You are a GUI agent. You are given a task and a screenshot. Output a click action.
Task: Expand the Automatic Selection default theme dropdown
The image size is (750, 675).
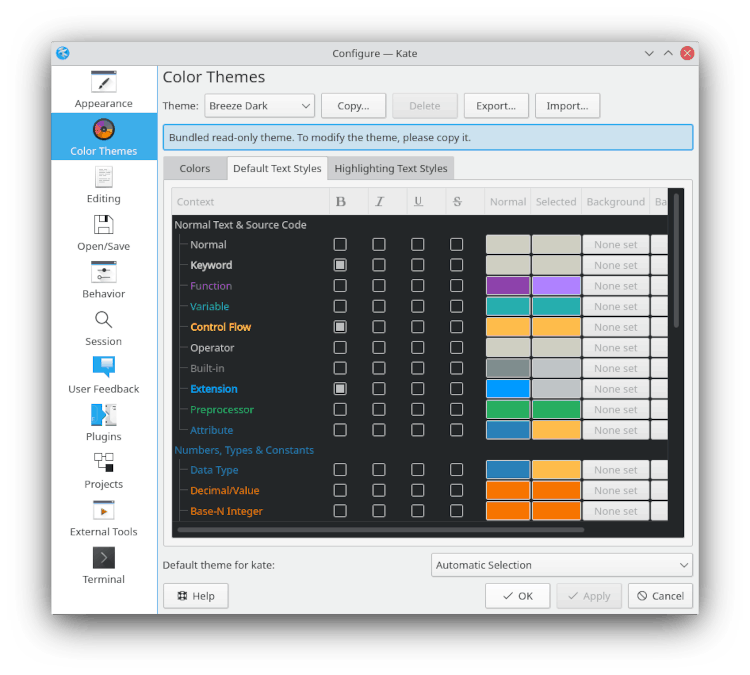(x=561, y=565)
